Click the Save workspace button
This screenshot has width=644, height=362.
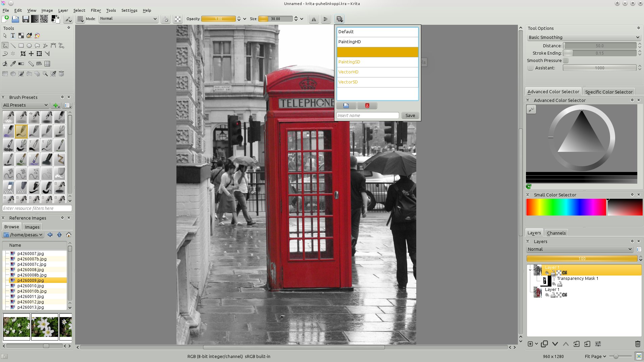point(410,116)
